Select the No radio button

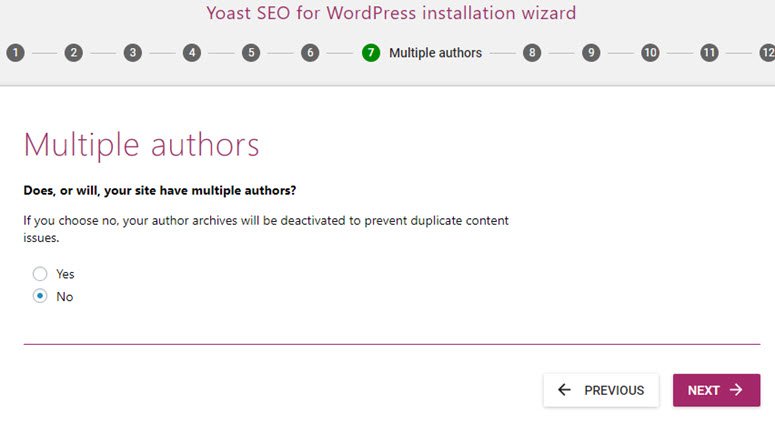[x=40, y=296]
